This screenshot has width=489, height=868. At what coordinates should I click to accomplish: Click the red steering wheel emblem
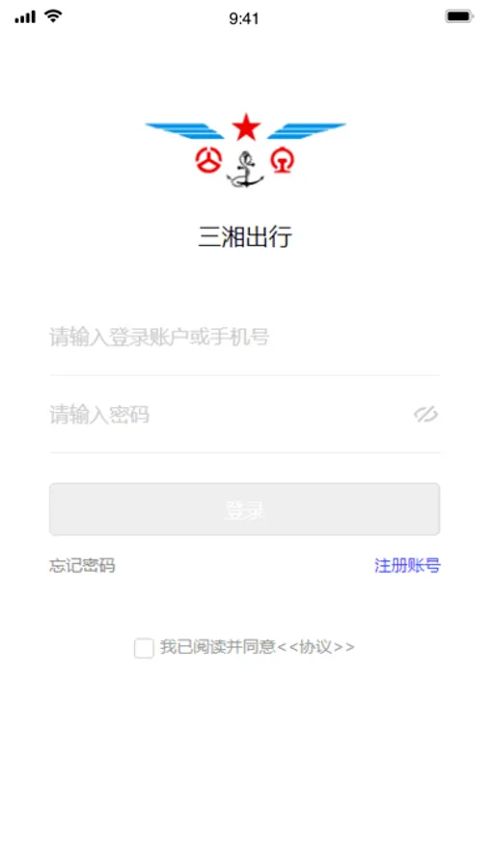208,160
